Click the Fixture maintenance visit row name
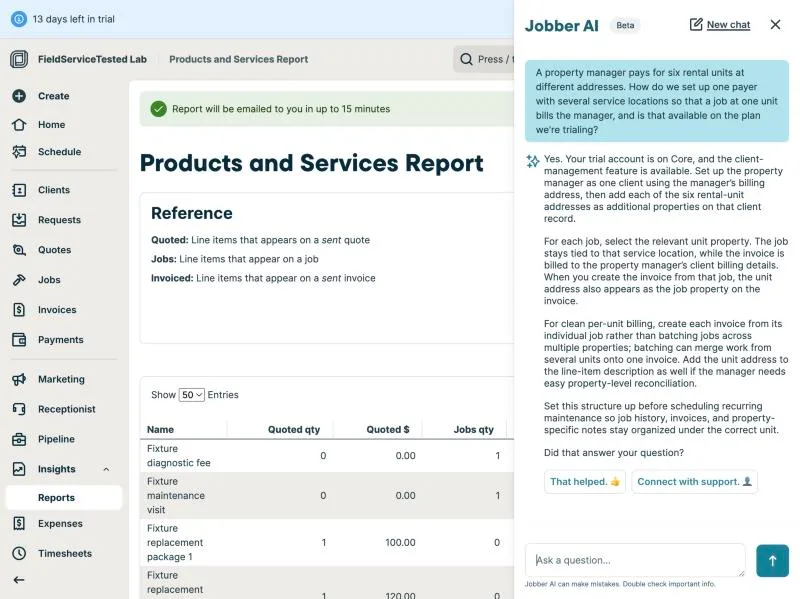This screenshot has width=800, height=599. (176, 495)
